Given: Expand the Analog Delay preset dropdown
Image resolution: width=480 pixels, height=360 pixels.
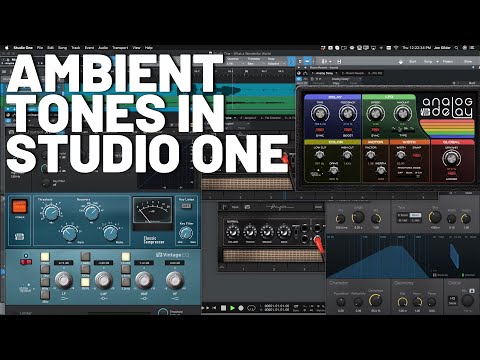Looking at the screenshot, I should [x=345, y=79].
